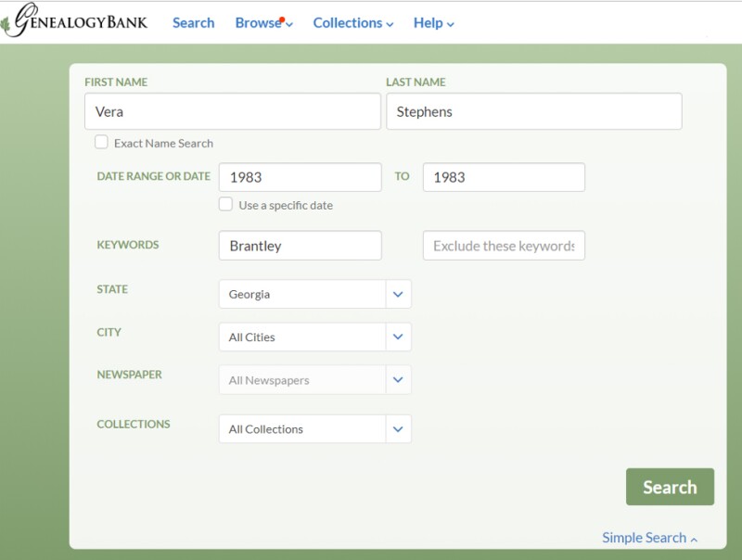Click the COLLECTIONS form label
742x560 pixels.
[134, 425]
